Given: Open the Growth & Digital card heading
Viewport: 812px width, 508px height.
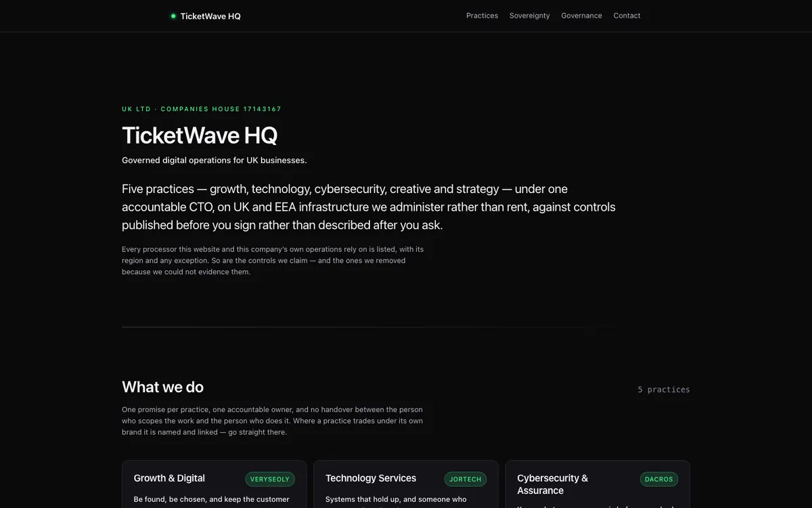Looking at the screenshot, I should click(169, 478).
